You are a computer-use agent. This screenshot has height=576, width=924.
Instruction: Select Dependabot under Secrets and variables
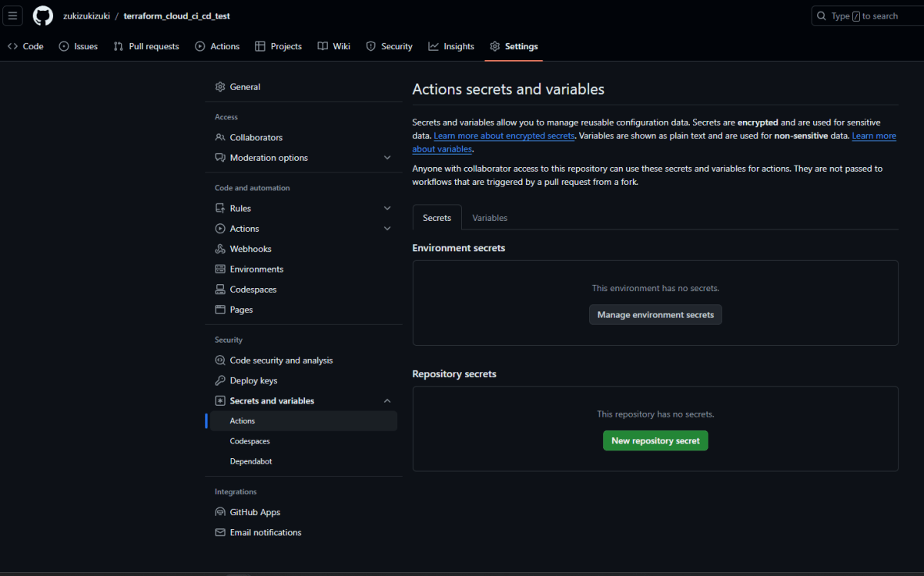coord(303,461)
